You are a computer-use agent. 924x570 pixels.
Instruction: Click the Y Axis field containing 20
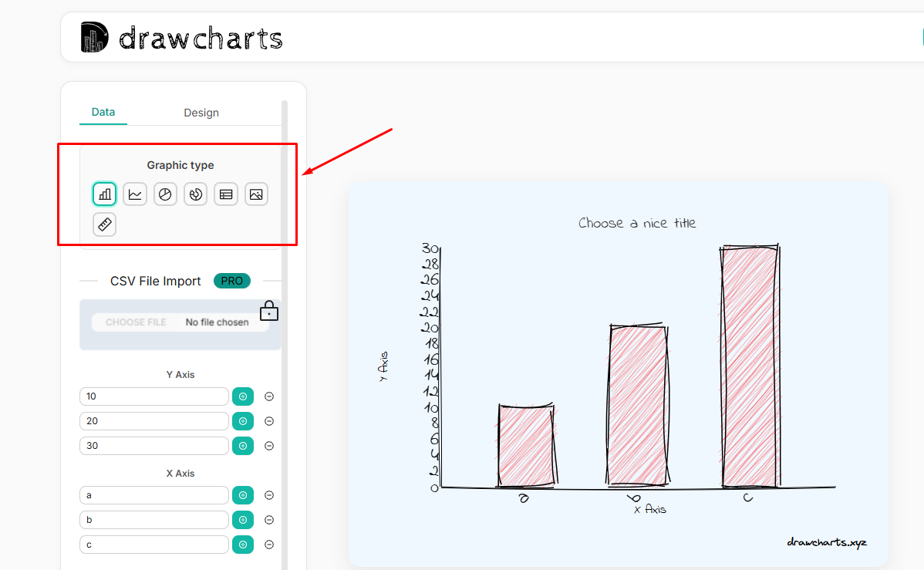click(153, 421)
